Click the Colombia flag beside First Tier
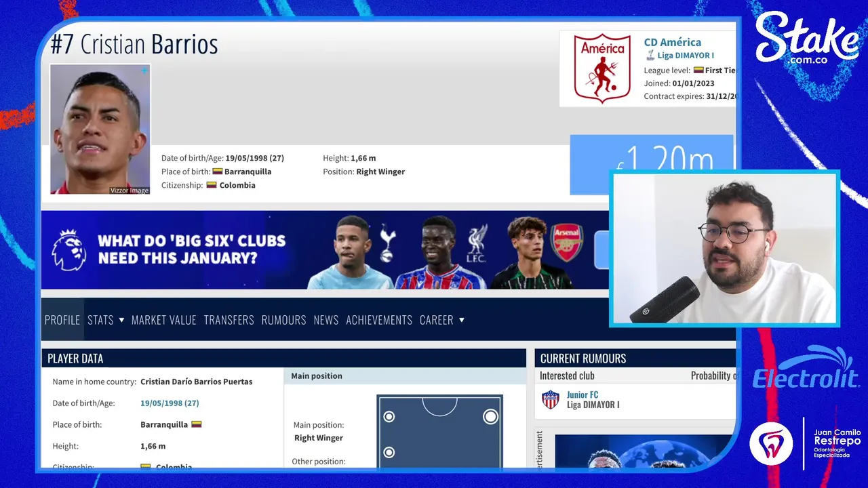868x488 pixels. pyautogui.click(x=698, y=70)
